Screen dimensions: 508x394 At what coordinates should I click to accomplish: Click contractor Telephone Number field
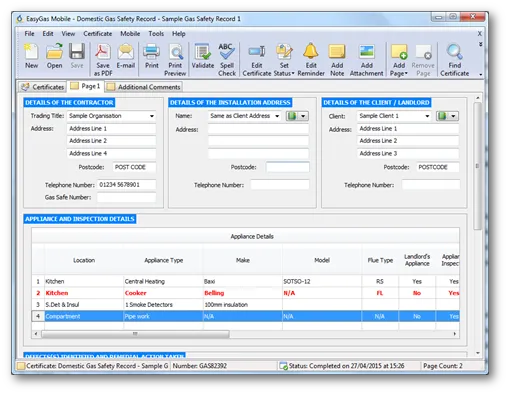click(126, 185)
